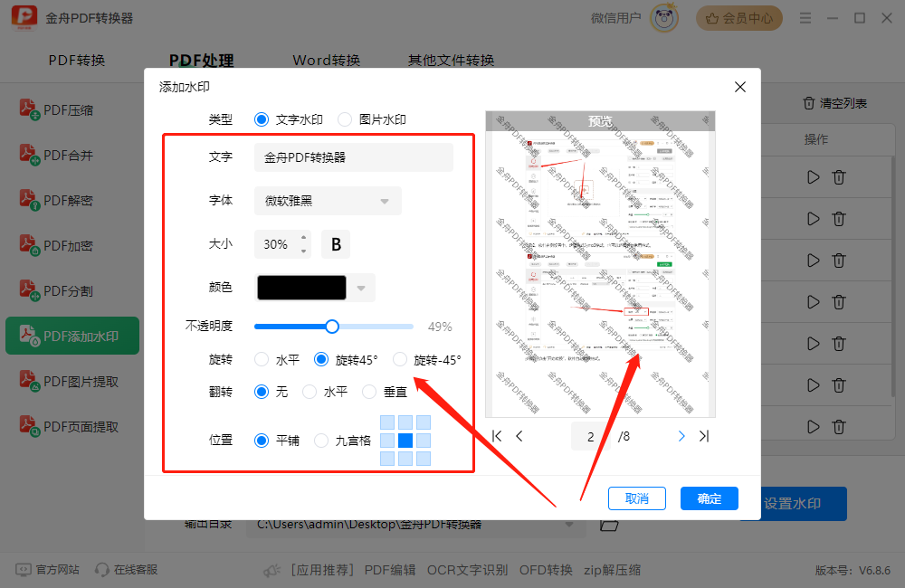905x588 pixels.
Task: Switch to 其他文件转换 tab
Action: pos(451,60)
